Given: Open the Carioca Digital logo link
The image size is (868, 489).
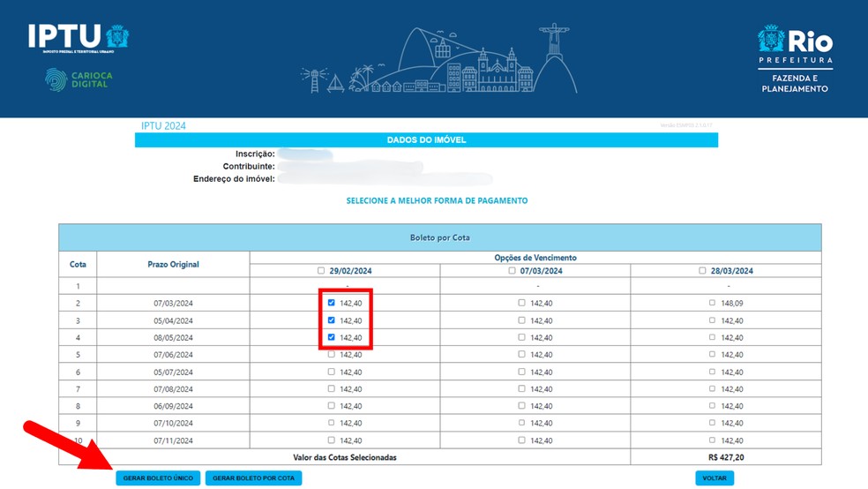Looking at the screenshot, I should (79, 79).
